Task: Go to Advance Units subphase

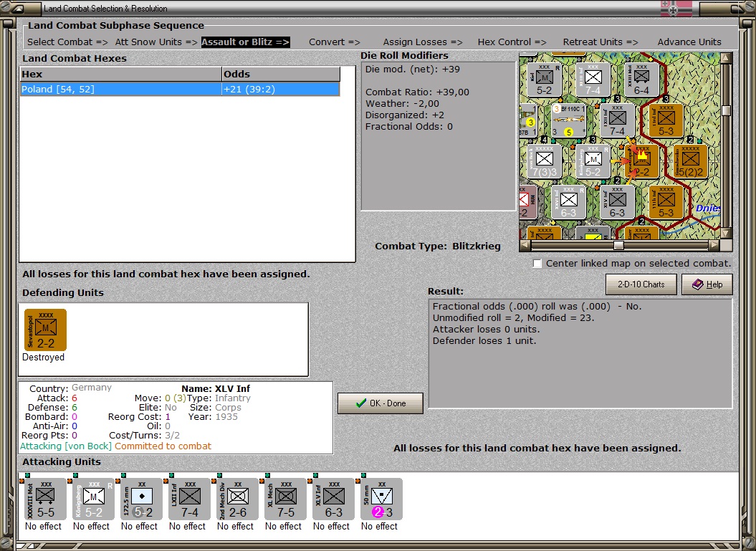Action: point(689,42)
